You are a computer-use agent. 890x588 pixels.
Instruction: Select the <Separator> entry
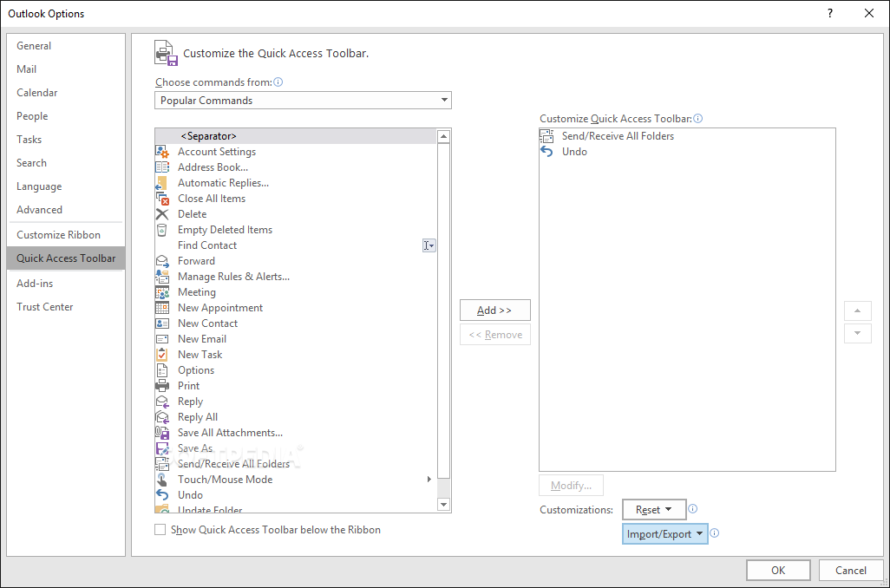tap(295, 136)
